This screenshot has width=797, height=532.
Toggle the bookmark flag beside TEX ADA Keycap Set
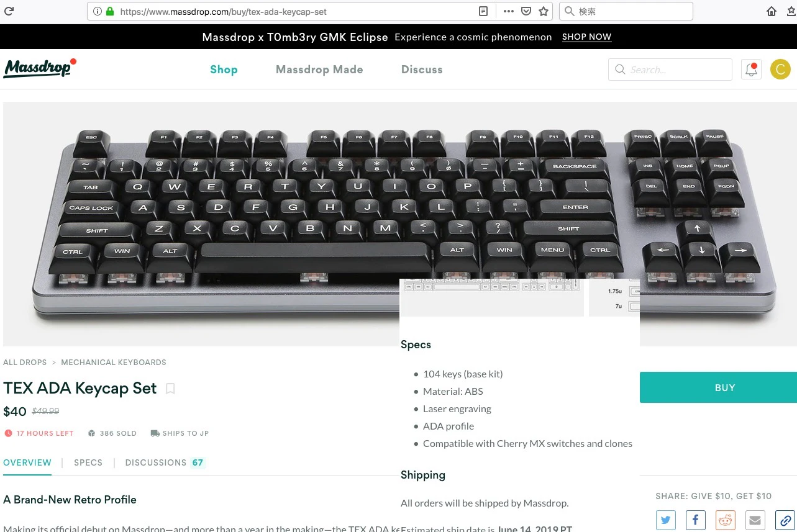170,389
